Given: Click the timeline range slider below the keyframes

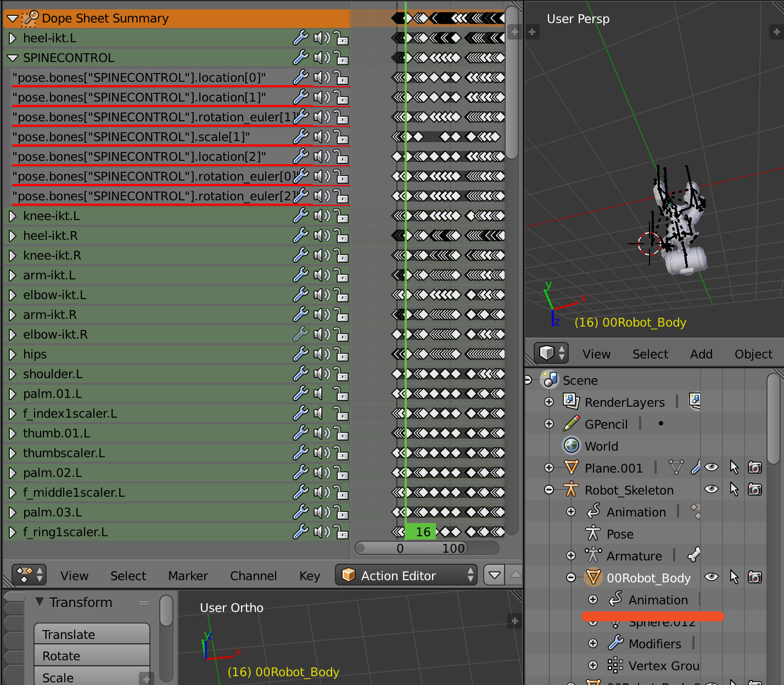Looking at the screenshot, I should point(427,548).
